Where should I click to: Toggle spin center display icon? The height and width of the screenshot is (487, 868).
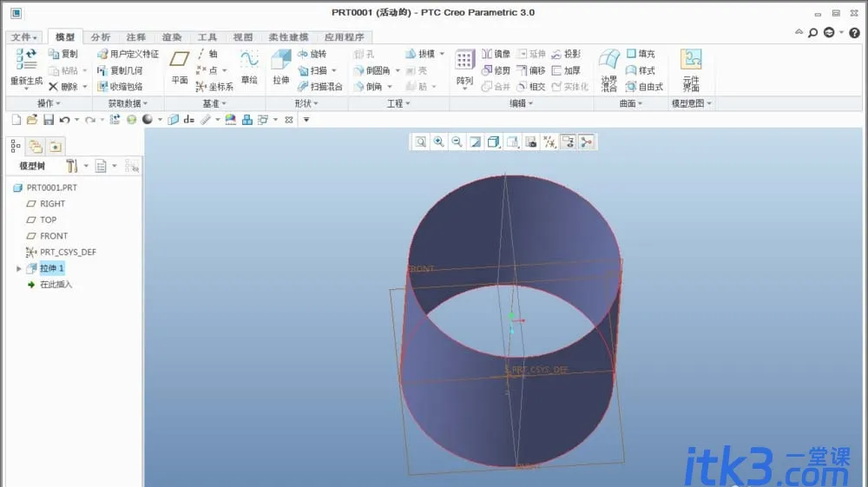click(x=586, y=142)
